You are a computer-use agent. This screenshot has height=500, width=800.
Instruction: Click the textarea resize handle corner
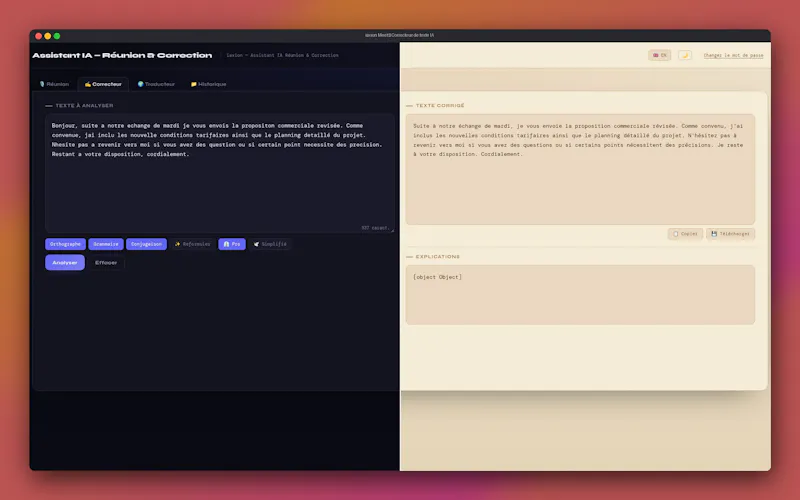392,230
